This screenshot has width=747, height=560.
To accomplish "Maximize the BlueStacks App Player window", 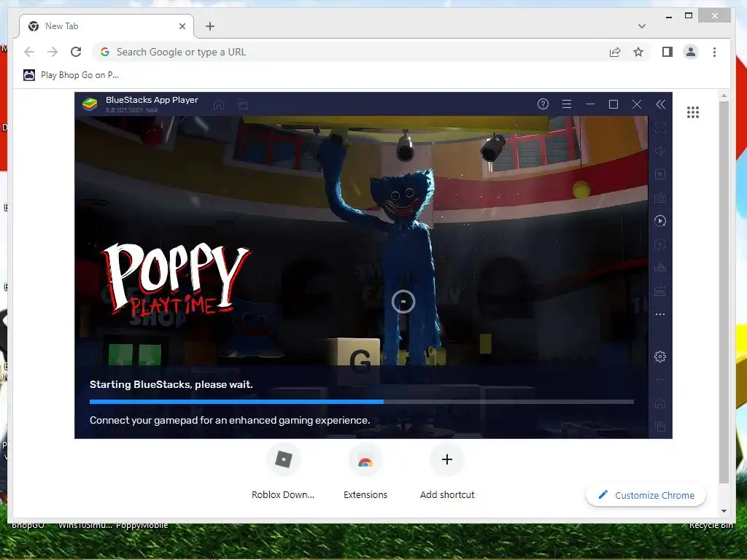I will [x=613, y=104].
